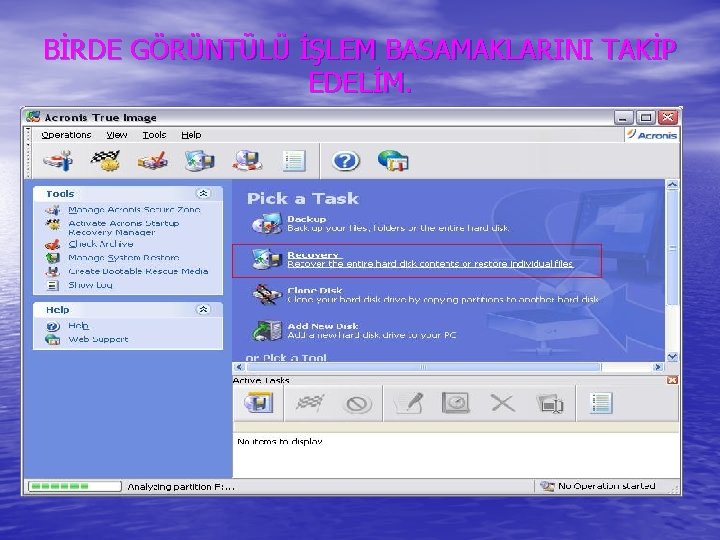Close the Active Tasks panel

[x=672, y=380]
